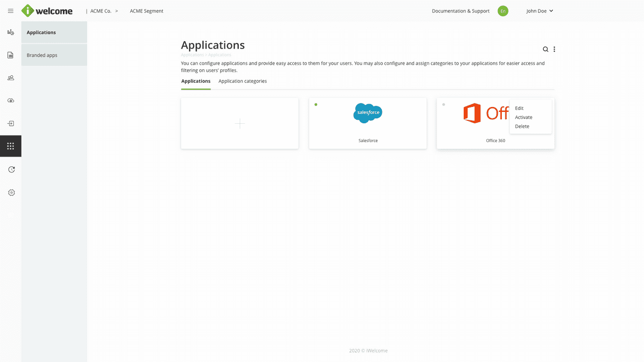The image size is (644, 362).
Task: Select Activate in the context menu
Action: (x=524, y=117)
